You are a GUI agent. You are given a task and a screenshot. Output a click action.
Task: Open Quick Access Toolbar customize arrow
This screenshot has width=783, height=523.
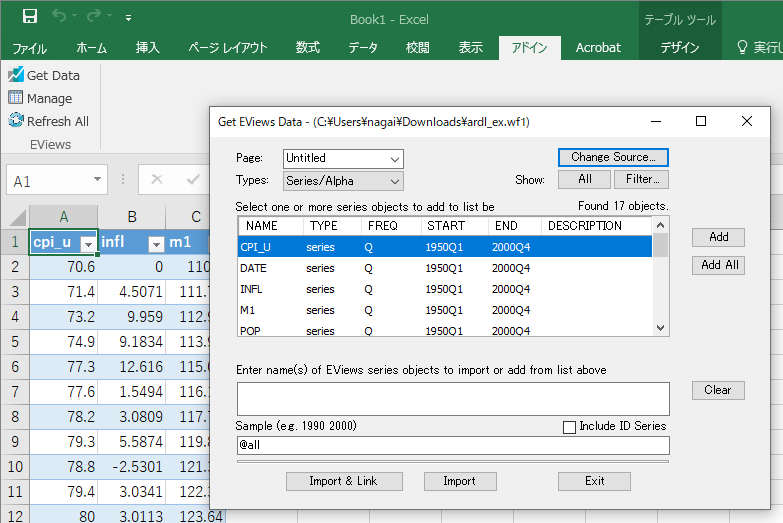[x=128, y=18]
